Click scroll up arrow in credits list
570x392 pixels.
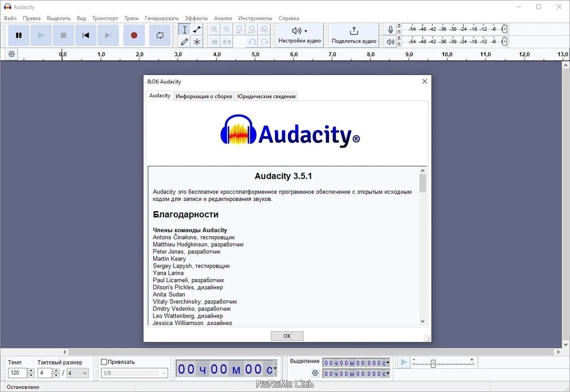[423, 170]
